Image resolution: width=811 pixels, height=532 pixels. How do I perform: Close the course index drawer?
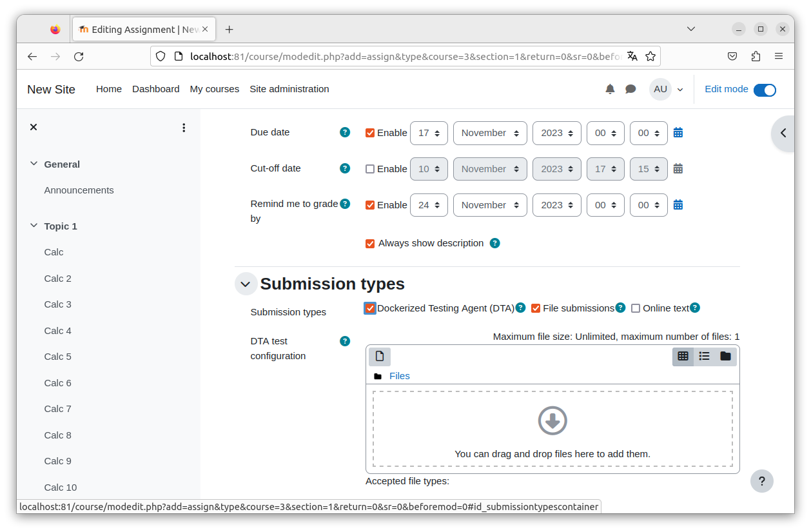pos(34,127)
